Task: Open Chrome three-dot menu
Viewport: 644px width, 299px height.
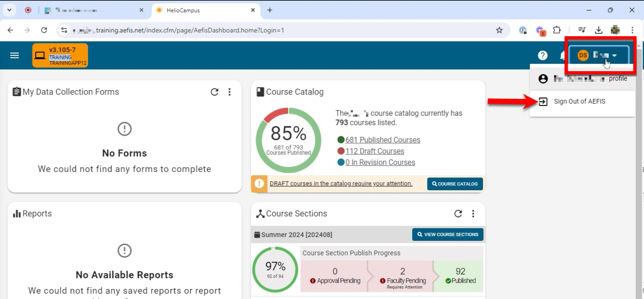Action: [x=632, y=30]
